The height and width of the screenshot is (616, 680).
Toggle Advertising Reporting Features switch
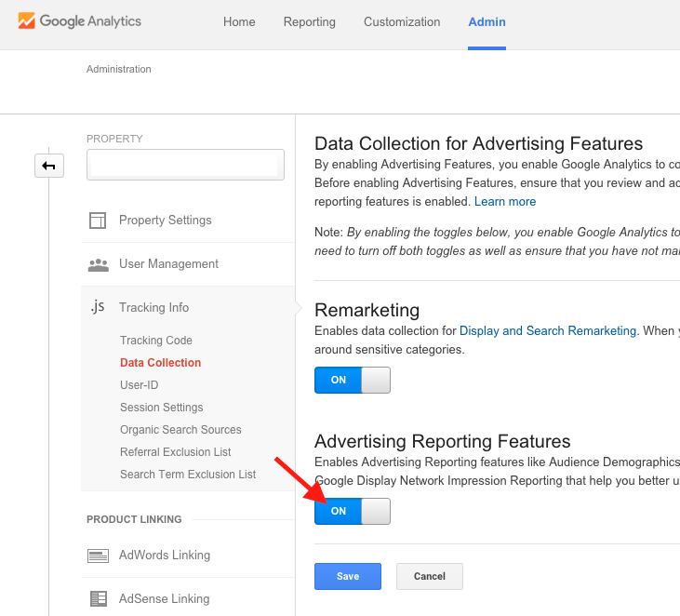point(353,511)
